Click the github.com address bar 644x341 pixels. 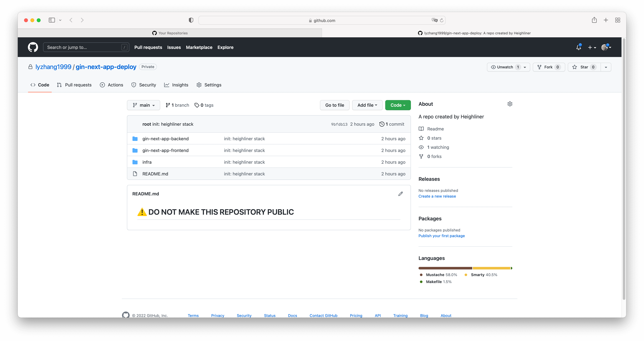point(322,20)
